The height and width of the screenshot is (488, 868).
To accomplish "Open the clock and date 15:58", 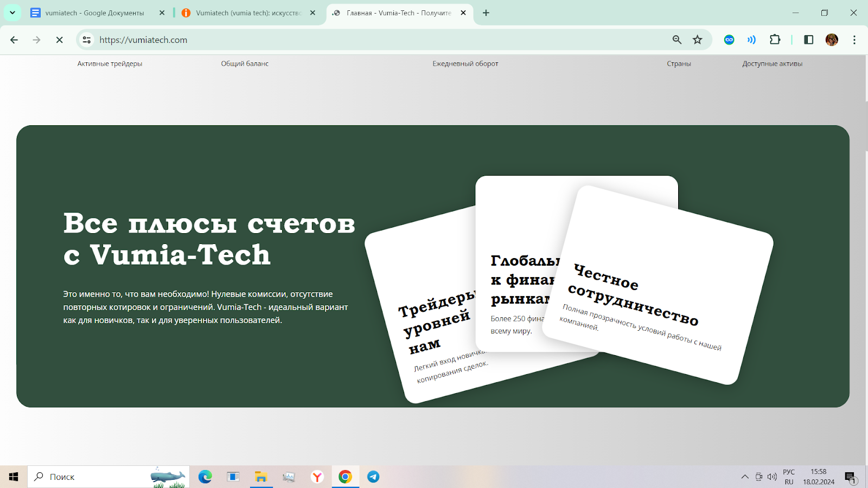I will [x=819, y=477].
